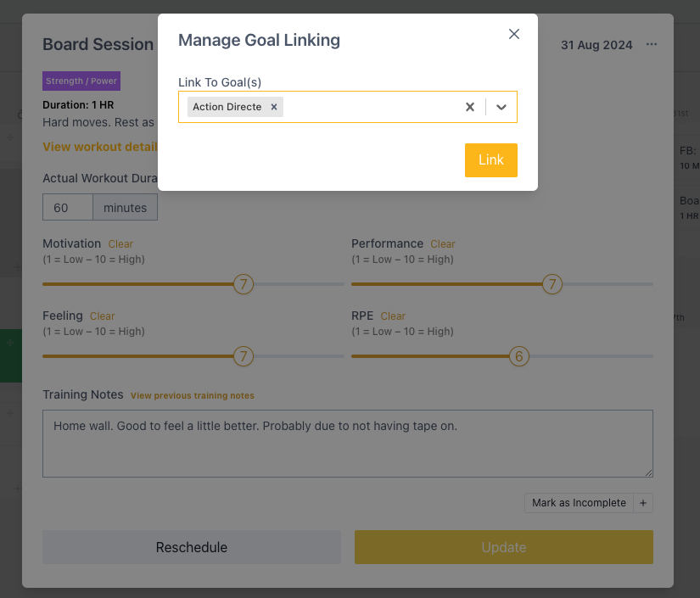
Task: Click the Strength / Power category tag
Action: tap(81, 81)
